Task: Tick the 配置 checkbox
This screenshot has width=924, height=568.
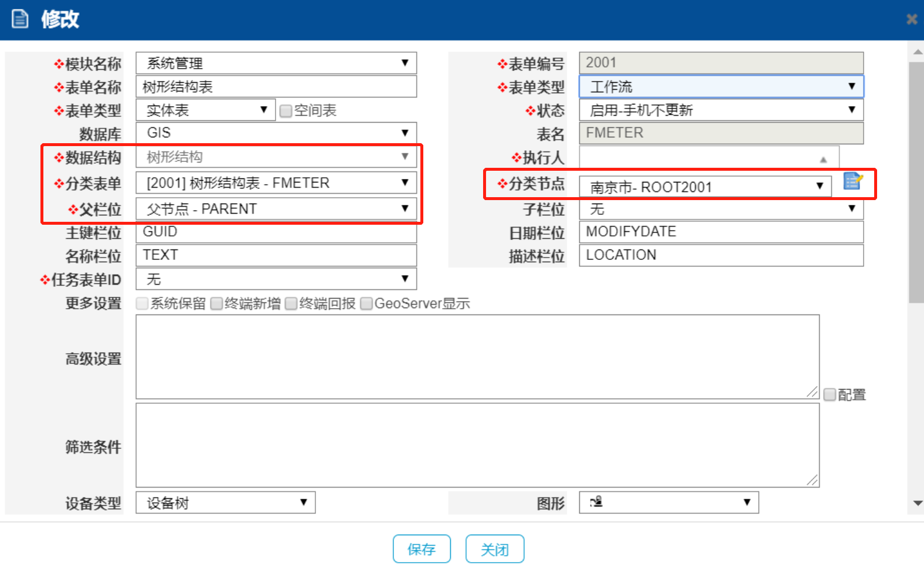Action: tap(830, 395)
